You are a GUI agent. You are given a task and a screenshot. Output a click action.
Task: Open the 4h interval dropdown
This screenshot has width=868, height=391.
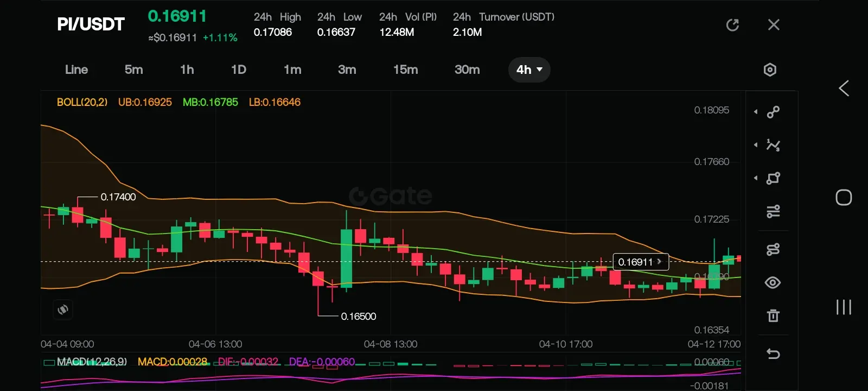(529, 70)
